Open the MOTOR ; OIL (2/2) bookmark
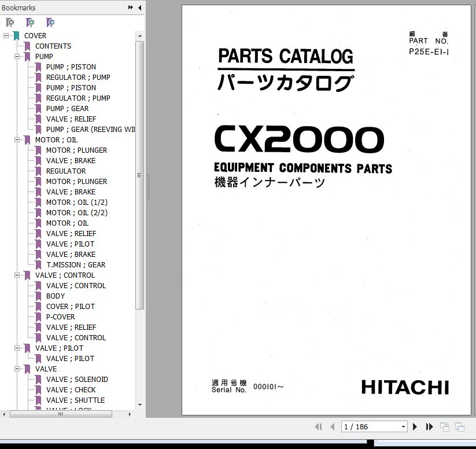Screen dimensions: 476x449 (77, 213)
